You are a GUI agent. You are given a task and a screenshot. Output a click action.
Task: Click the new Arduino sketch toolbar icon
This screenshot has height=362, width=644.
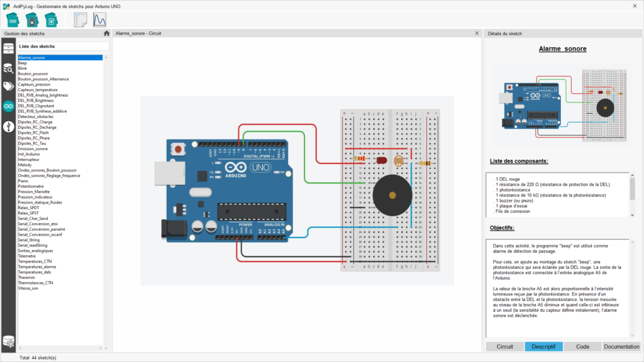point(13,19)
